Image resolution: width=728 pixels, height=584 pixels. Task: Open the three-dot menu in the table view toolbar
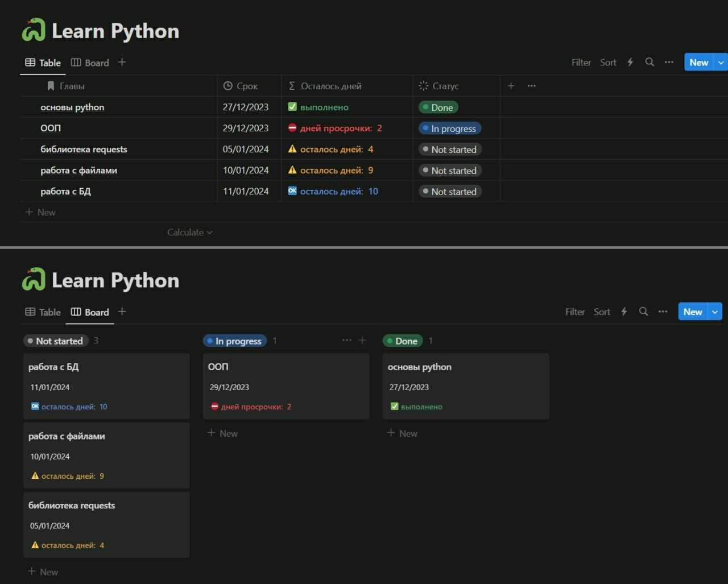point(669,63)
